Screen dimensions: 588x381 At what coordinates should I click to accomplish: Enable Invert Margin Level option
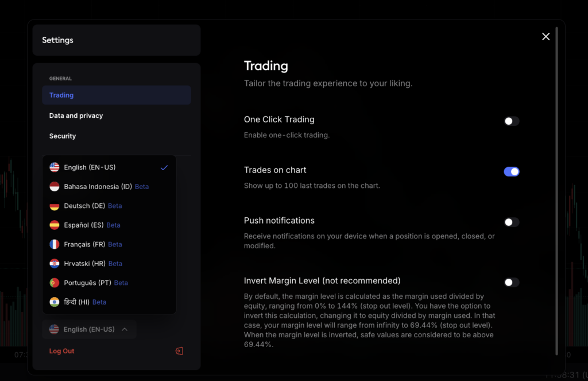coord(511,282)
